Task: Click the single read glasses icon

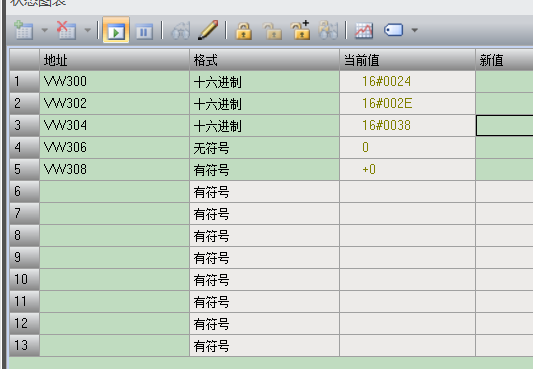Action: click(x=180, y=31)
